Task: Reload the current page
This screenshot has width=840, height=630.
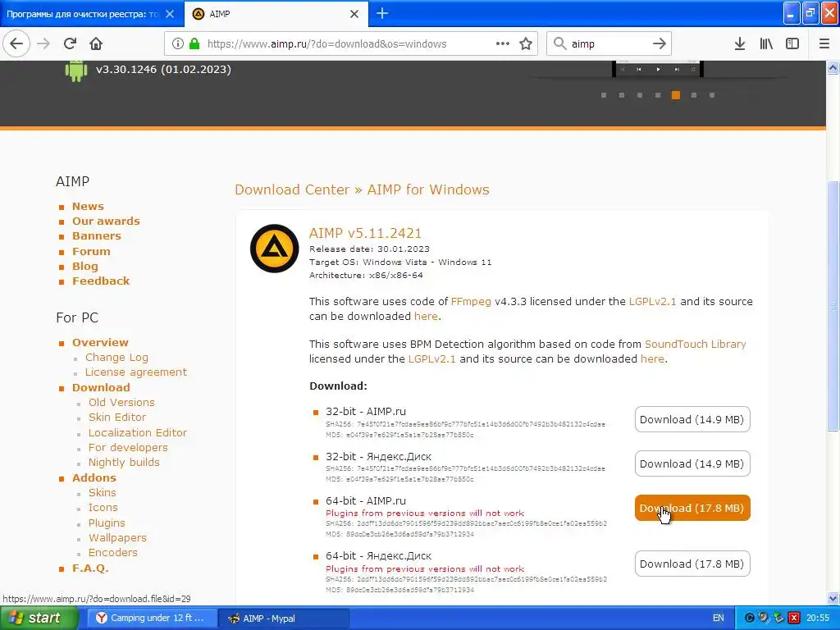Action: click(x=70, y=44)
